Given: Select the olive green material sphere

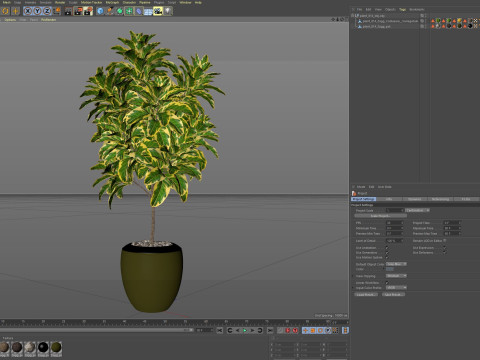Looking at the screenshot, I should click(56, 348).
